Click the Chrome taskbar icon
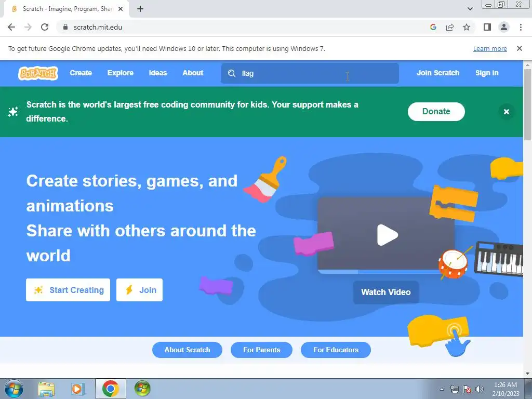This screenshot has width=532, height=399. point(110,389)
